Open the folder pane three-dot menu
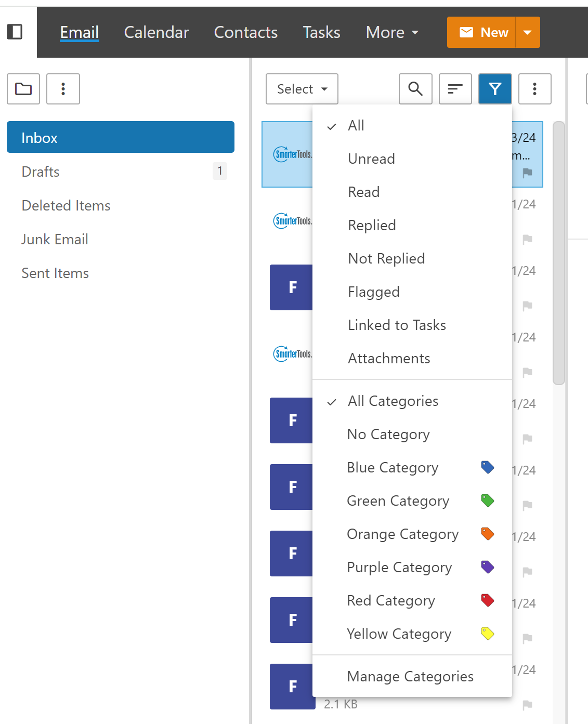This screenshot has height=724, width=588. (x=63, y=89)
